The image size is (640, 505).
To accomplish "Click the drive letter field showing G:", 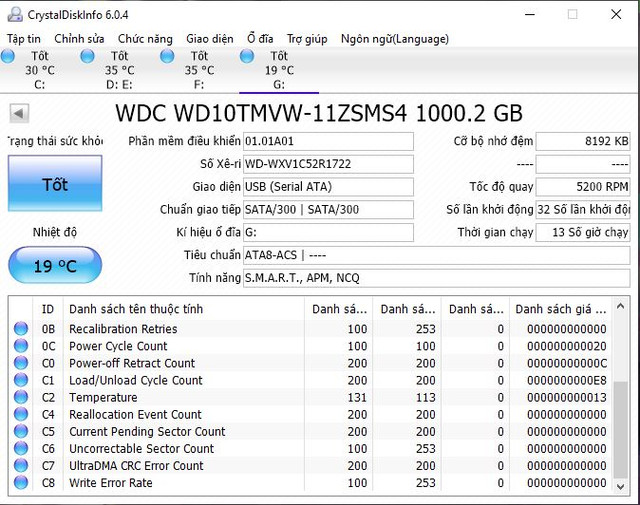I will point(328,232).
